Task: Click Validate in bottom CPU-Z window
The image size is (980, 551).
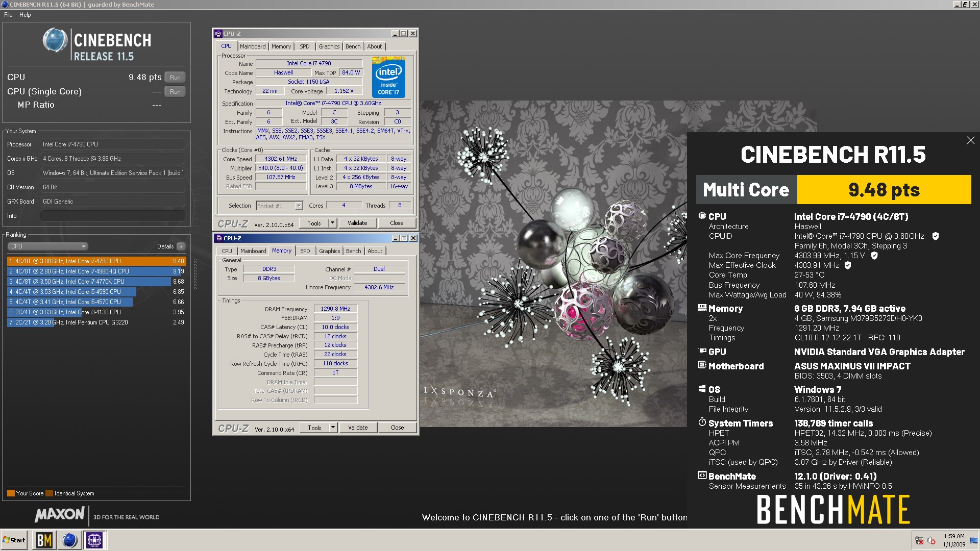Action: (358, 428)
